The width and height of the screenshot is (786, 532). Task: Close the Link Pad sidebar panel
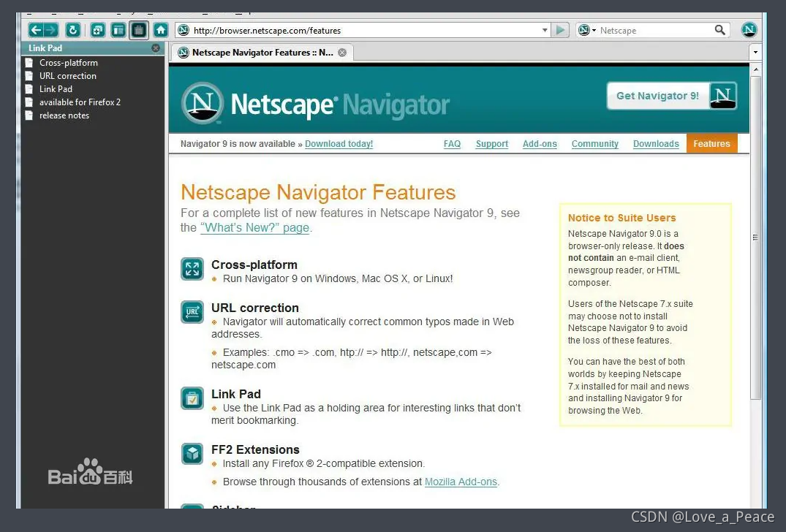tap(156, 48)
